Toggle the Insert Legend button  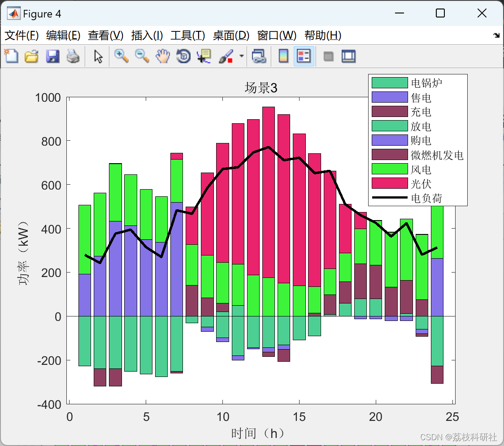pyautogui.click(x=304, y=56)
